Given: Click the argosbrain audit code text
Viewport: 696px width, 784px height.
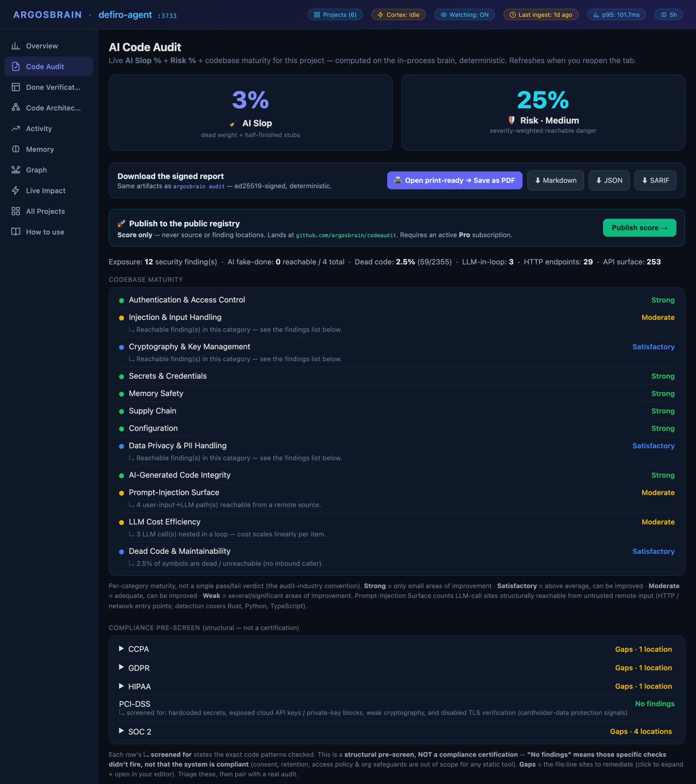Looking at the screenshot, I should 199,186.
